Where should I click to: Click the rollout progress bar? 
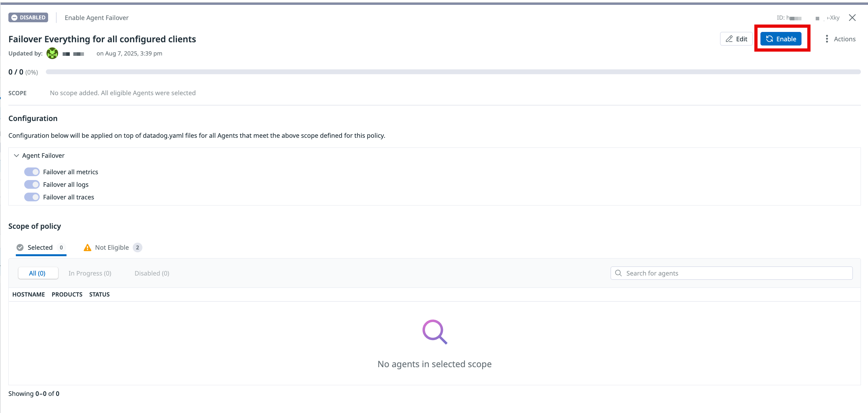453,72
